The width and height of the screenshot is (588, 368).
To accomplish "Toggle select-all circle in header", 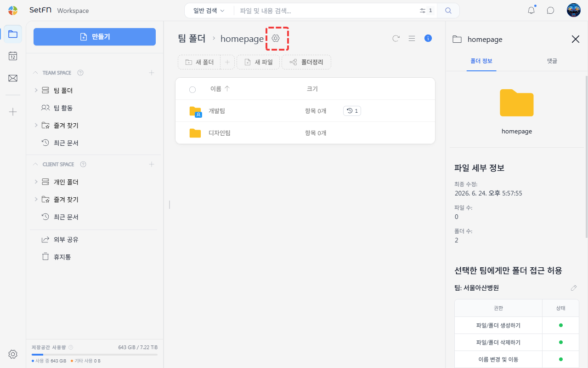I will click(192, 90).
